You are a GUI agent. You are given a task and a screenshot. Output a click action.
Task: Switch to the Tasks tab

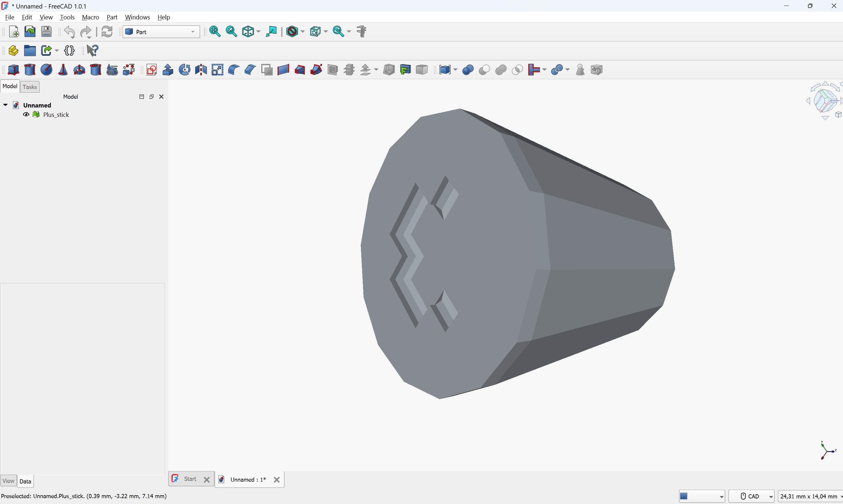(30, 87)
